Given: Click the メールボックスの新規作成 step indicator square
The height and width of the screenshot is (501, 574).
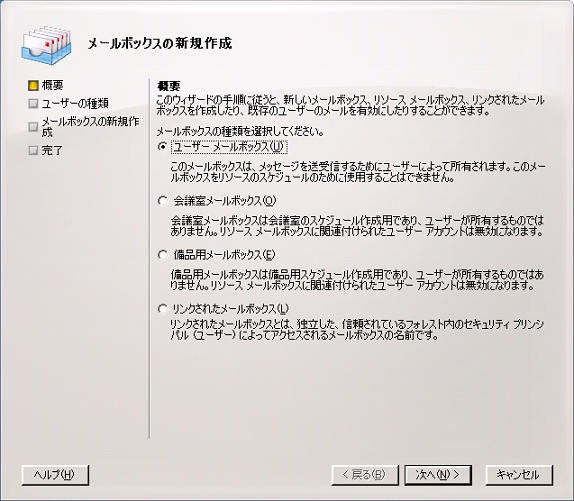Looking at the screenshot, I should click(33, 127).
